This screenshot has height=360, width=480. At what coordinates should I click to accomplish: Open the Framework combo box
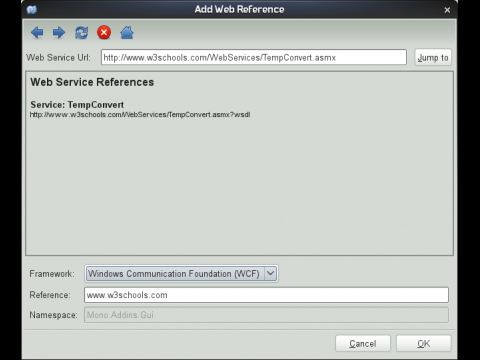pos(181,274)
